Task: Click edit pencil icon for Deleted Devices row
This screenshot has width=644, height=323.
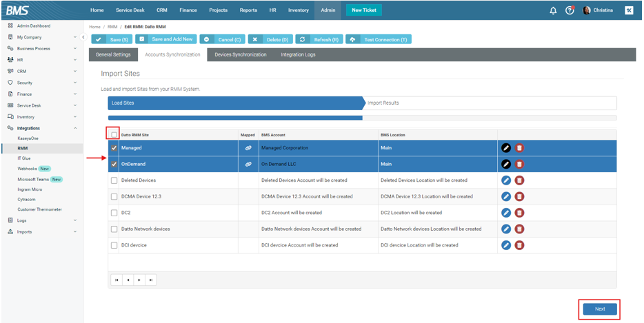Action: [506, 180]
